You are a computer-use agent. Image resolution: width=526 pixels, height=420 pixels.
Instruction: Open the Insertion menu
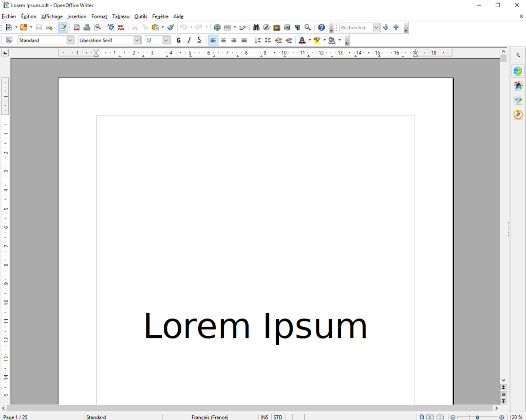tap(77, 16)
